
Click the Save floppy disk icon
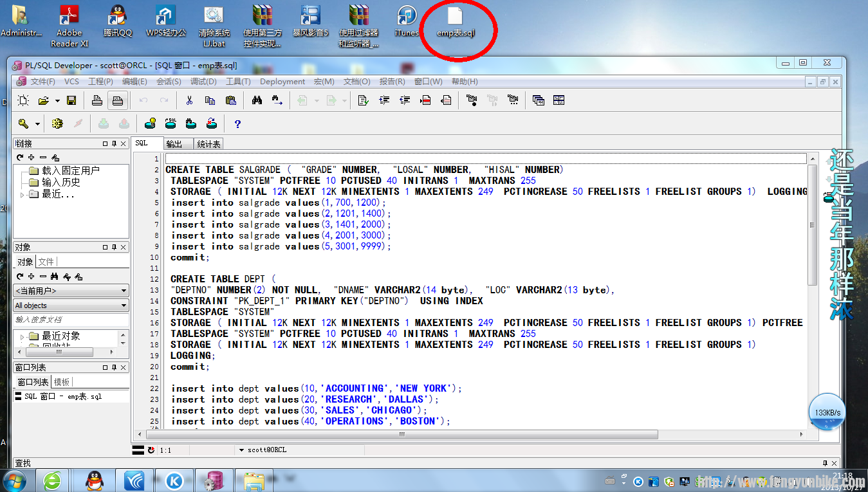[x=71, y=100]
